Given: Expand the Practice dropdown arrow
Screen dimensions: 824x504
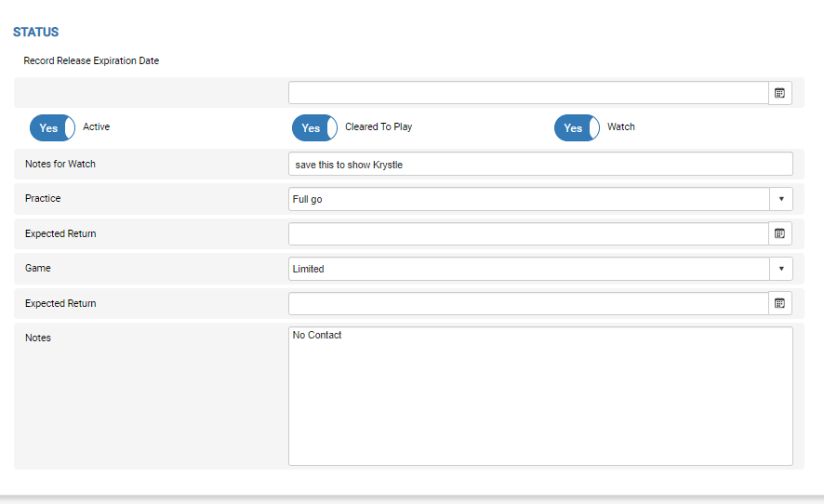Looking at the screenshot, I should pyautogui.click(x=780, y=199).
